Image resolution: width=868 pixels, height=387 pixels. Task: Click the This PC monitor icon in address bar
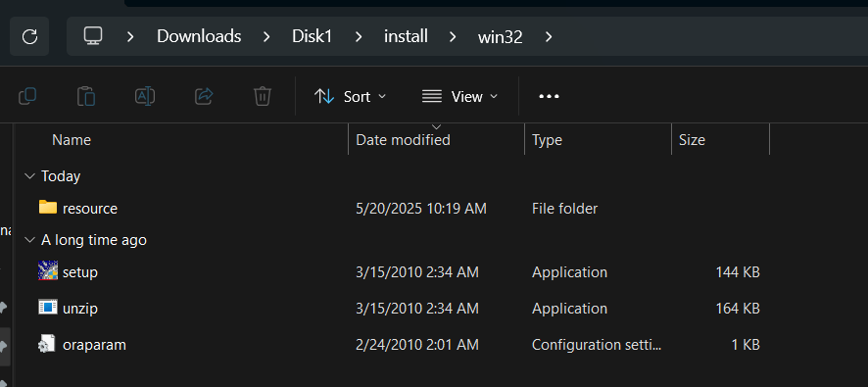[93, 36]
